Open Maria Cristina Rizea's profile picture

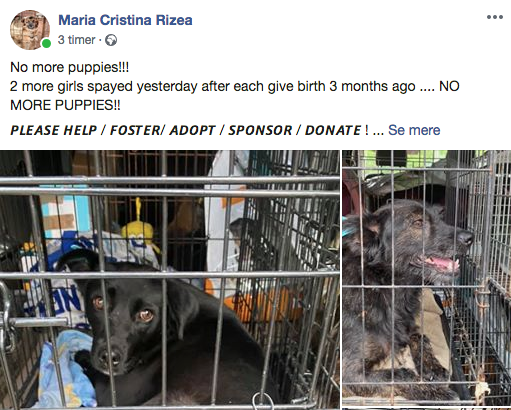point(30,30)
